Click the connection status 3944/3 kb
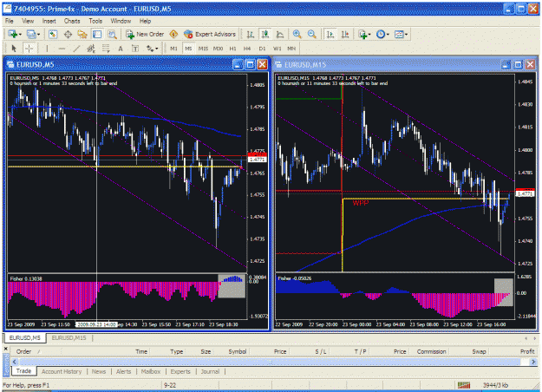This screenshot has width=542, height=392. tap(496, 385)
